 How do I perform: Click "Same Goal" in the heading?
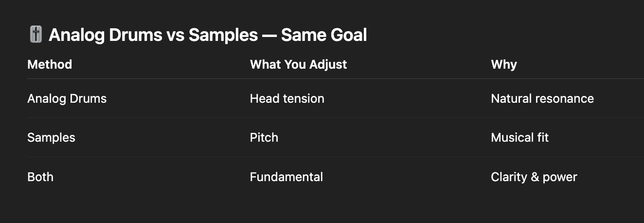point(324,35)
